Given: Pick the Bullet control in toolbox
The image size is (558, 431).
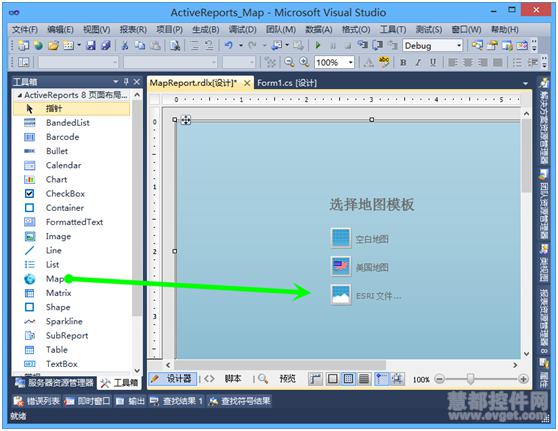Looking at the screenshot, I should point(57,151).
